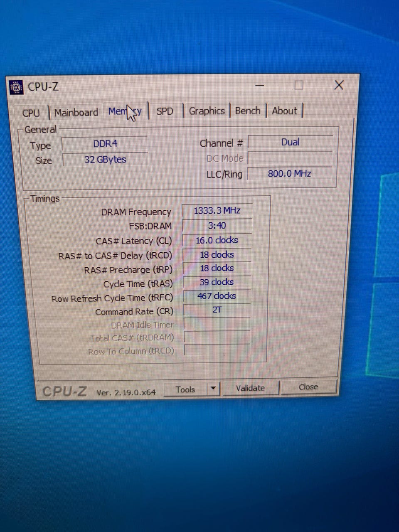This screenshot has height=532, width=399.
Task: Click the 1333.3 MHz DRAM Frequency value
Action: 217,211
